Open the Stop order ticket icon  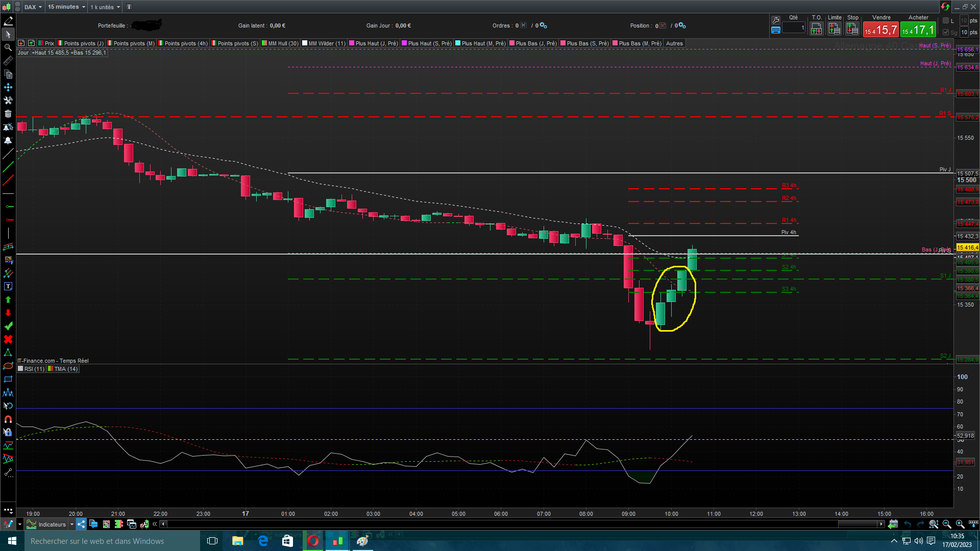(852, 29)
